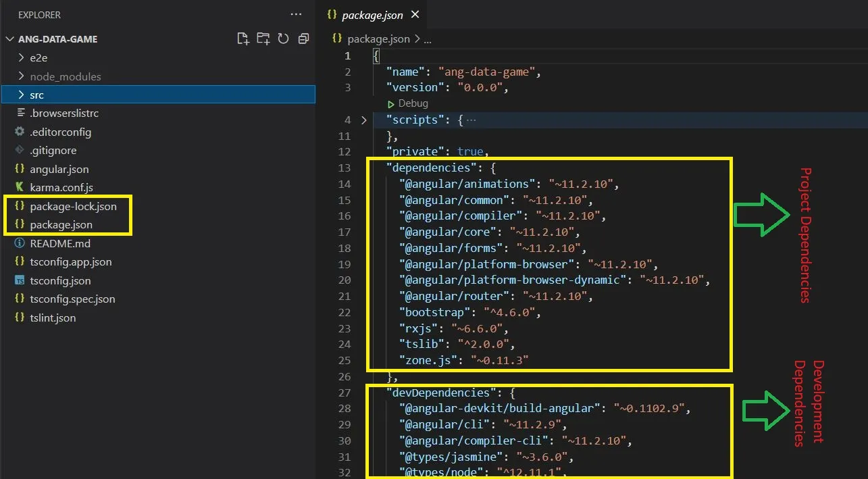This screenshot has width=868, height=479.
Task: Click the Debug code lens link
Action: pos(413,103)
